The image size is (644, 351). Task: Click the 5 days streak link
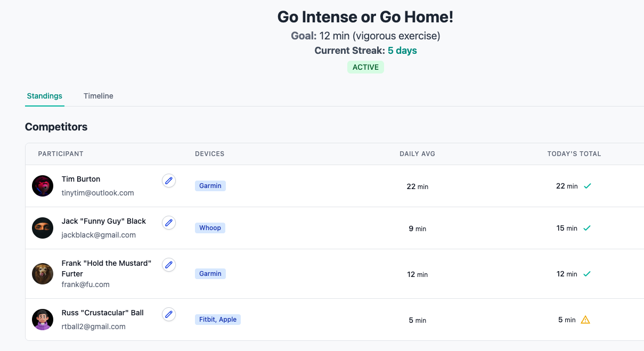[402, 50]
